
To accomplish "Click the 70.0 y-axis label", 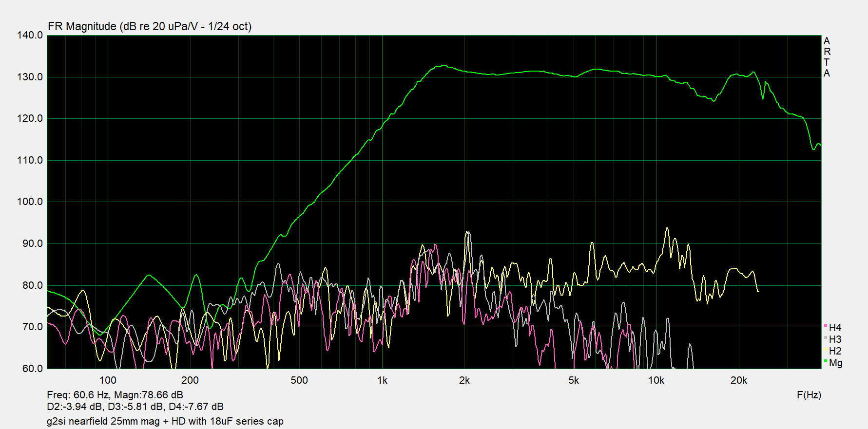I will click(33, 327).
